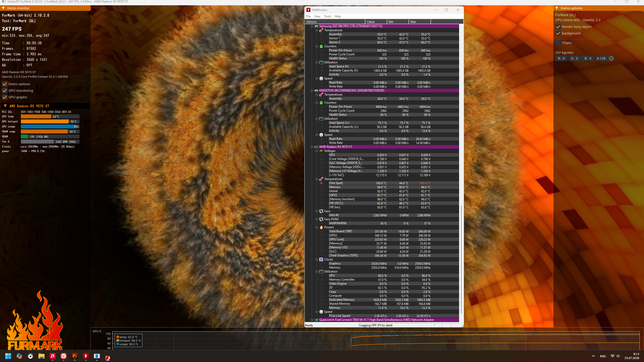This screenshot has width=644, height=362.
Task: Uncheck Render furry object
Action: click(558, 27)
